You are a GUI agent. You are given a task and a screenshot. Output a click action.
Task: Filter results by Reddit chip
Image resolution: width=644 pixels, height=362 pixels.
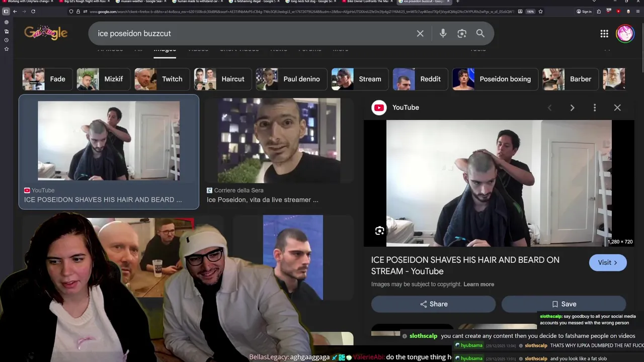[419, 79]
